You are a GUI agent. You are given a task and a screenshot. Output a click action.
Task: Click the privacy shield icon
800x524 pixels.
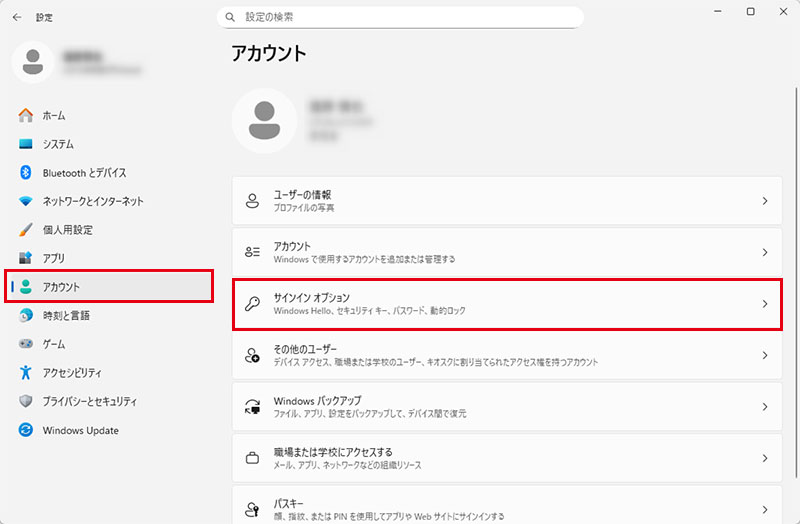pos(26,401)
